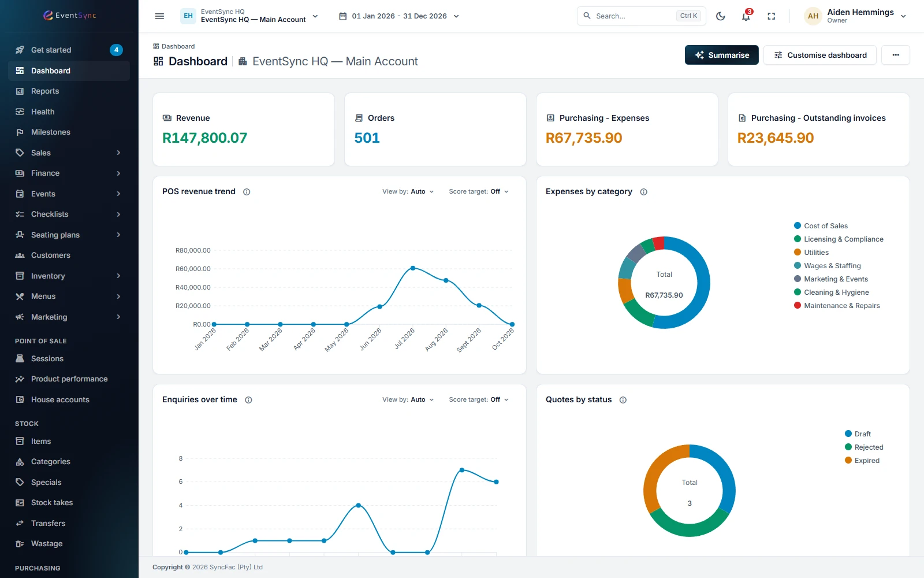The width and height of the screenshot is (924, 578).
Task: Open info icon for POS revenue trend
Action: click(247, 192)
